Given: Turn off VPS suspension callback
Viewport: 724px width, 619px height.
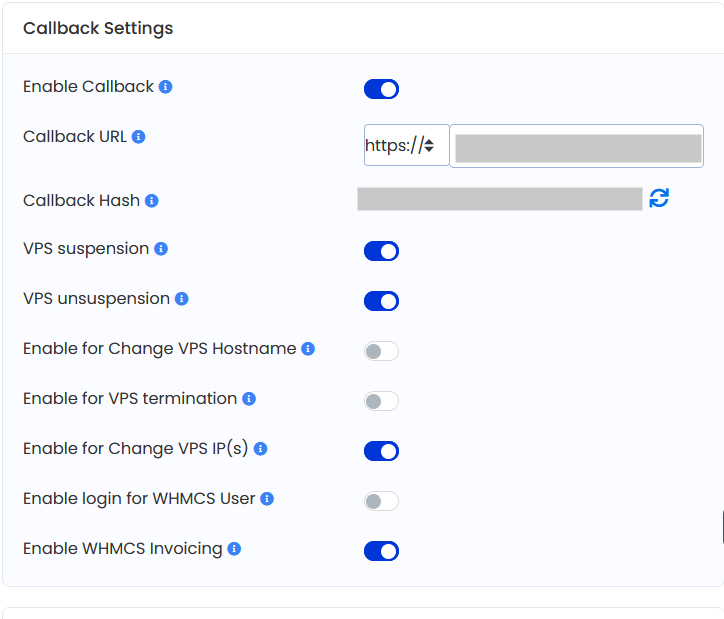Looking at the screenshot, I should (381, 251).
